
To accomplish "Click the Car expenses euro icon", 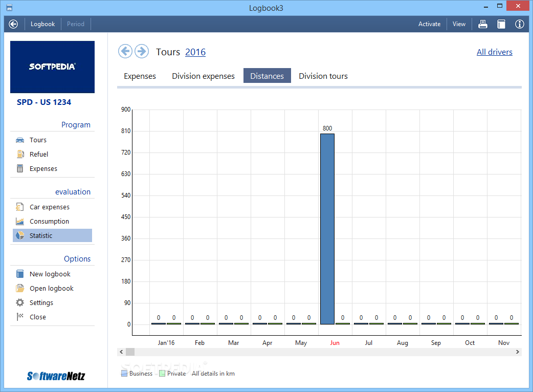I will pyautogui.click(x=20, y=207).
